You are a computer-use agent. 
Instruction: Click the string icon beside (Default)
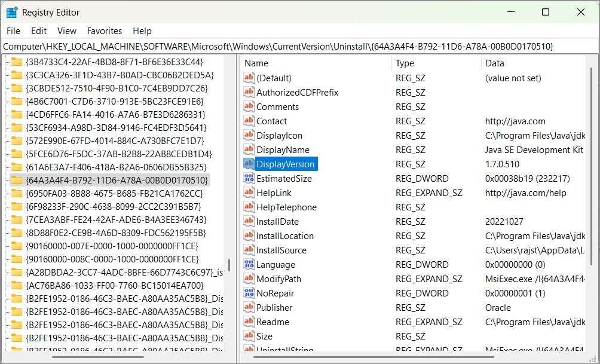click(x=249, y=78)
